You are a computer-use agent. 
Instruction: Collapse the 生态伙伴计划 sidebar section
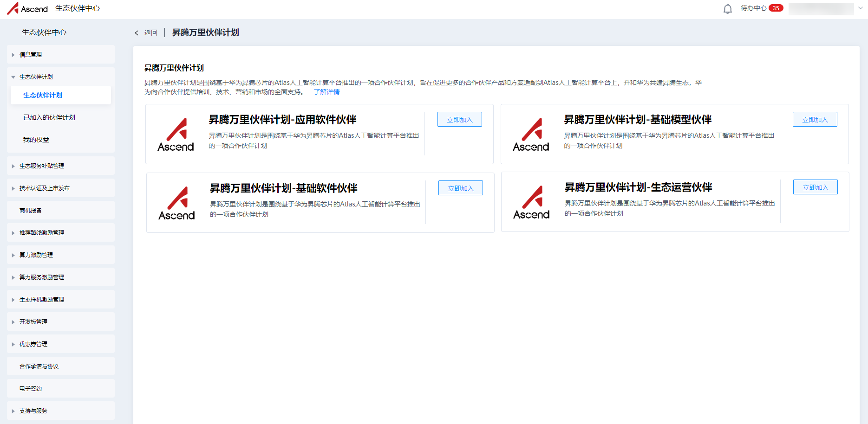coord(61,77)
